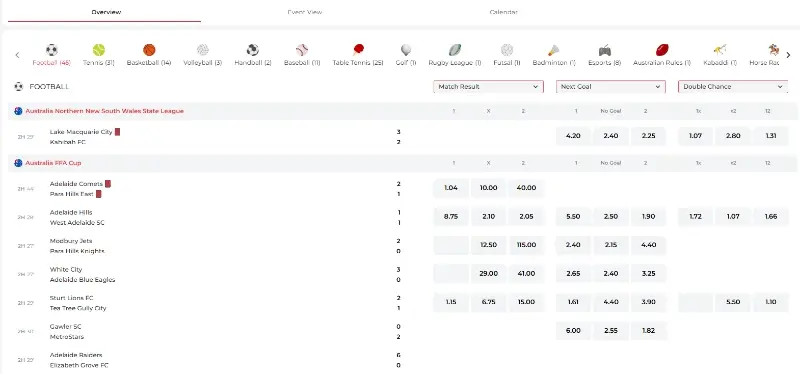The image size is (800, 374).
Task: Open the Australia FFA Cup league link
Action: pos(53,163)
